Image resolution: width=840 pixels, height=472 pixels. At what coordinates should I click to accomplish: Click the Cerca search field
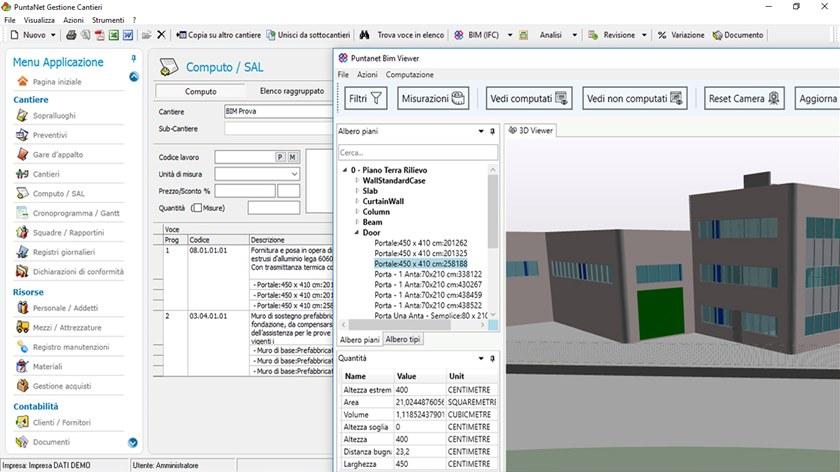[x=417, y=153]
